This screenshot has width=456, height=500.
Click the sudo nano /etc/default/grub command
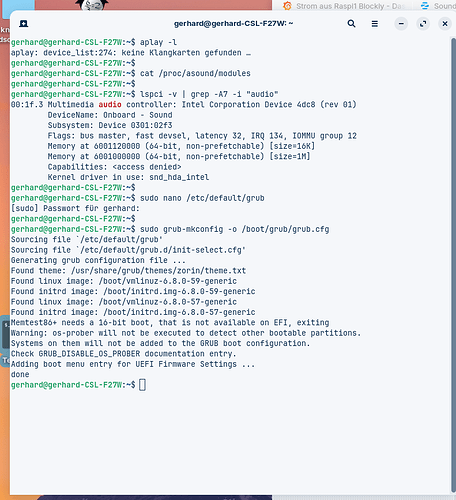pos(202,198)
